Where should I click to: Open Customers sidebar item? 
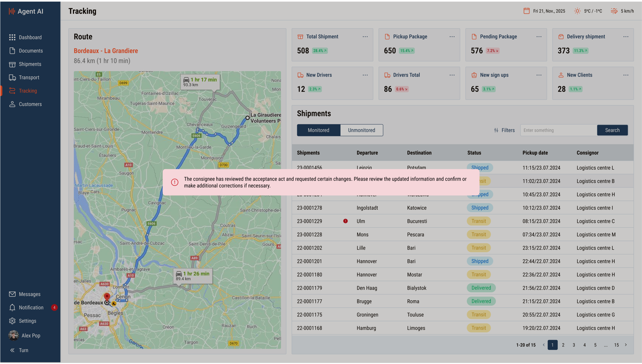[x=30, y=104]
